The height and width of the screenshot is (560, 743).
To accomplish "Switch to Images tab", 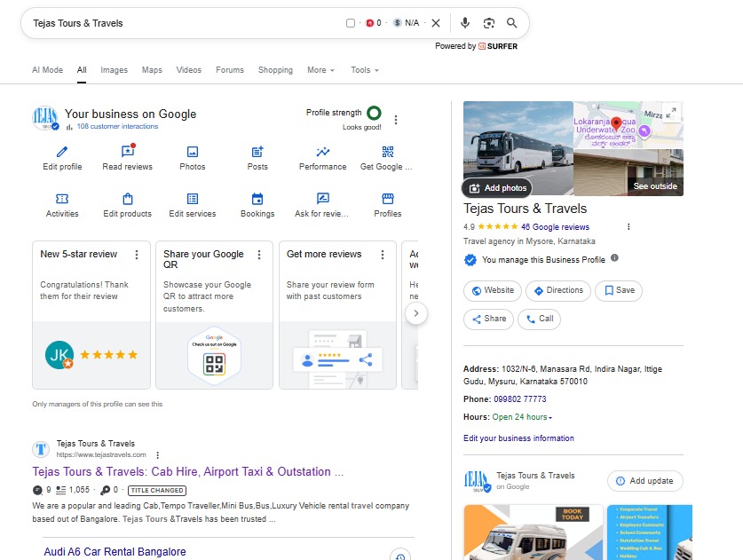I will 114,70.
